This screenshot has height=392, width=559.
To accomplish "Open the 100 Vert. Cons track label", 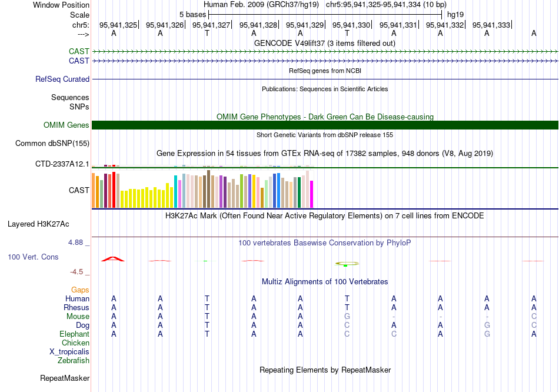I will point(33,257).
